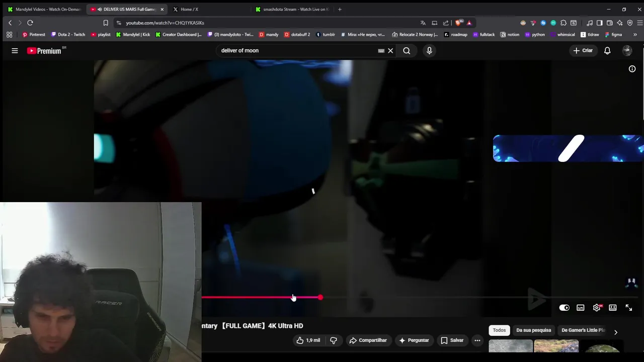Open Brave VPN shield icon
Viewport: 644px width, 362px height.
point(630,23)
